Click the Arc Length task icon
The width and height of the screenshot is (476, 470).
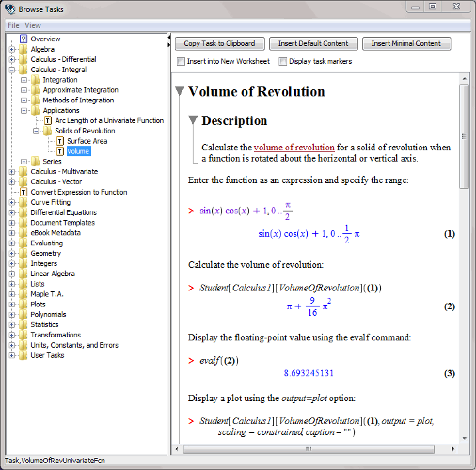pyautogui.click(x=48, y=120)
